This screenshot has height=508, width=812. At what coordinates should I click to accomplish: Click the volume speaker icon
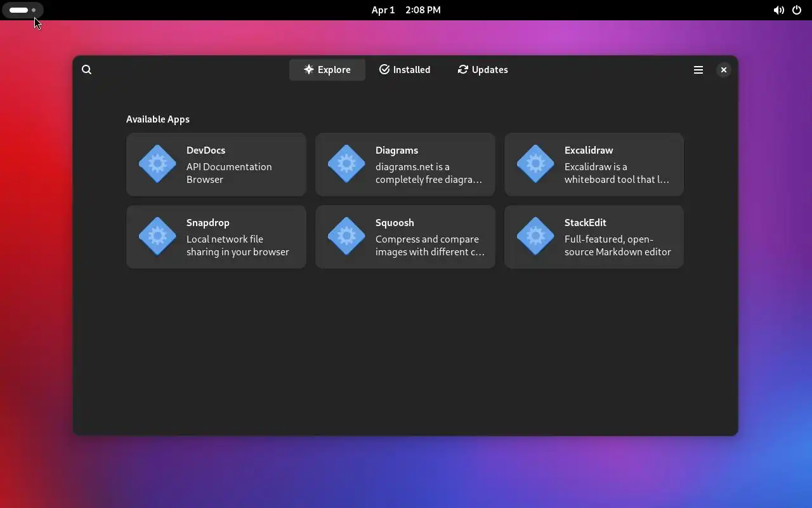point(779,10)
